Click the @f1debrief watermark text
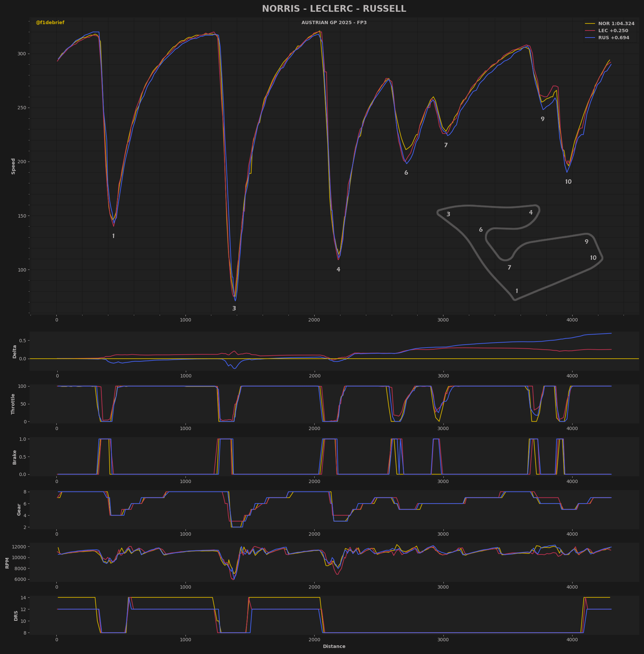 (x=50, y=23)
